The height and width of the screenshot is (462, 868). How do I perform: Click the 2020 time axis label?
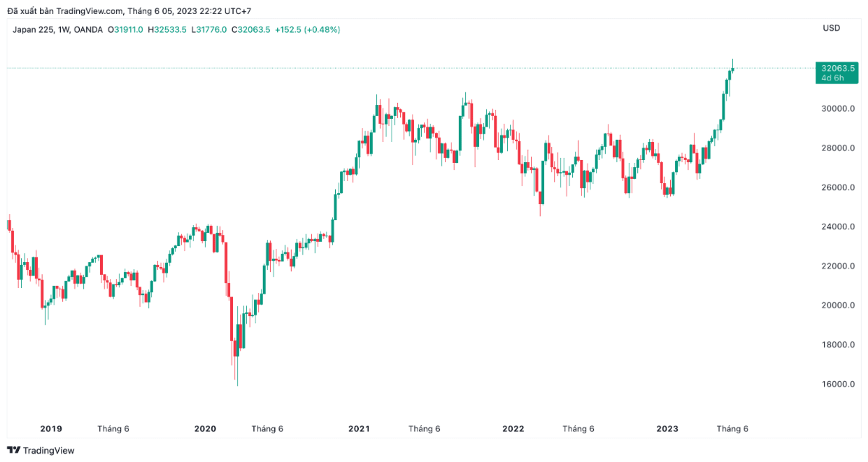tap(205, 429)
